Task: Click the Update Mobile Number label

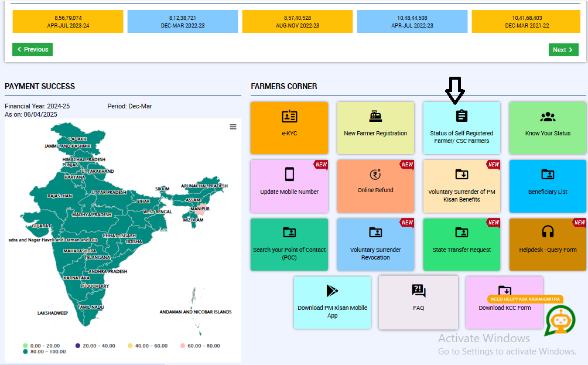Action: [289, 192]
